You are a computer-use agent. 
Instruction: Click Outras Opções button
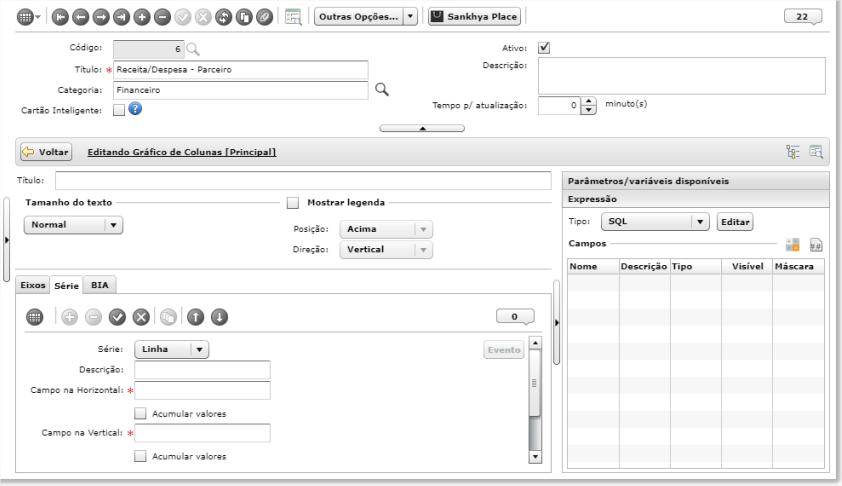359,17
